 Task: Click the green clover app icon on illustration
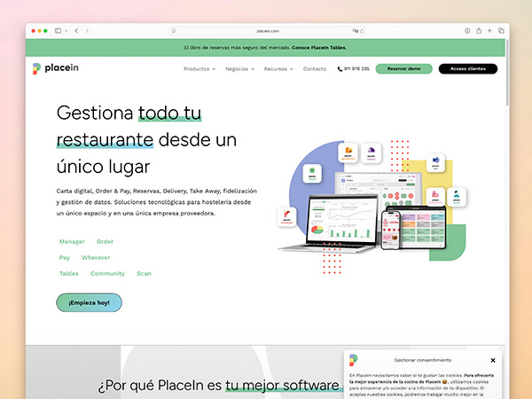(x=312, y=174)
